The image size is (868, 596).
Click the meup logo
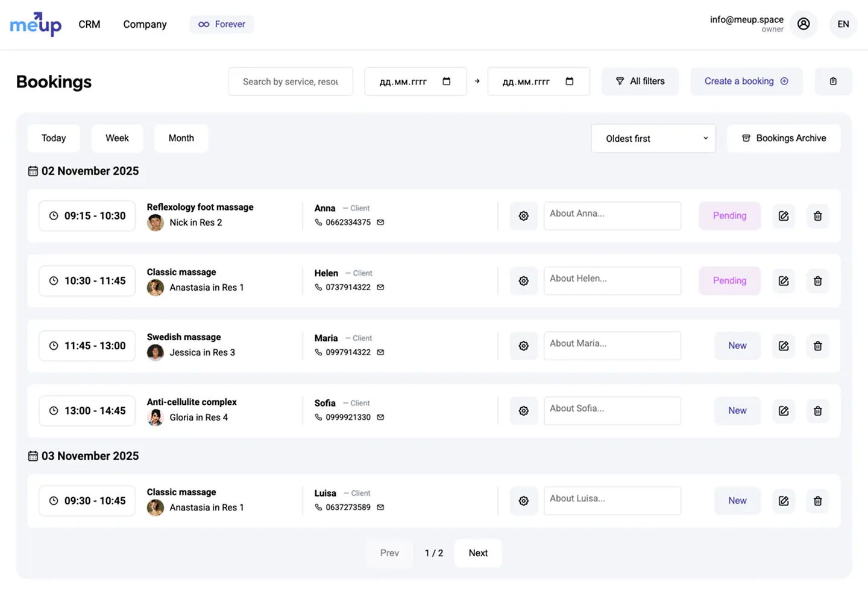[x=36, y=25]
